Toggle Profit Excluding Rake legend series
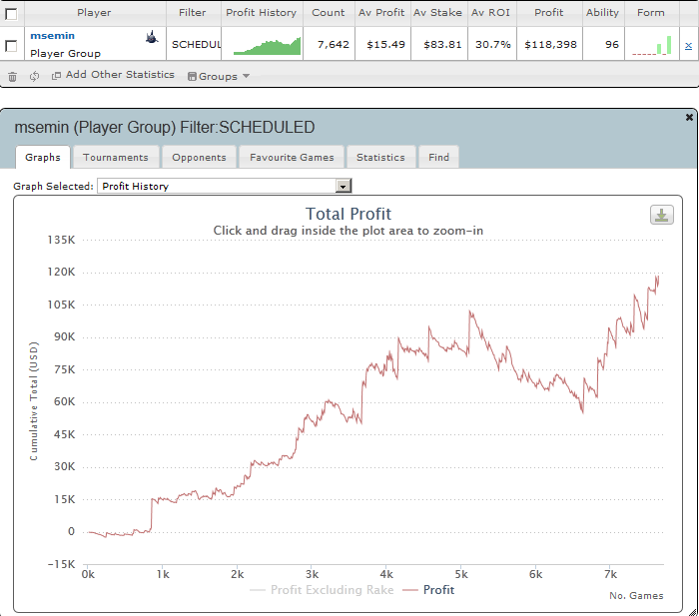 322,590
